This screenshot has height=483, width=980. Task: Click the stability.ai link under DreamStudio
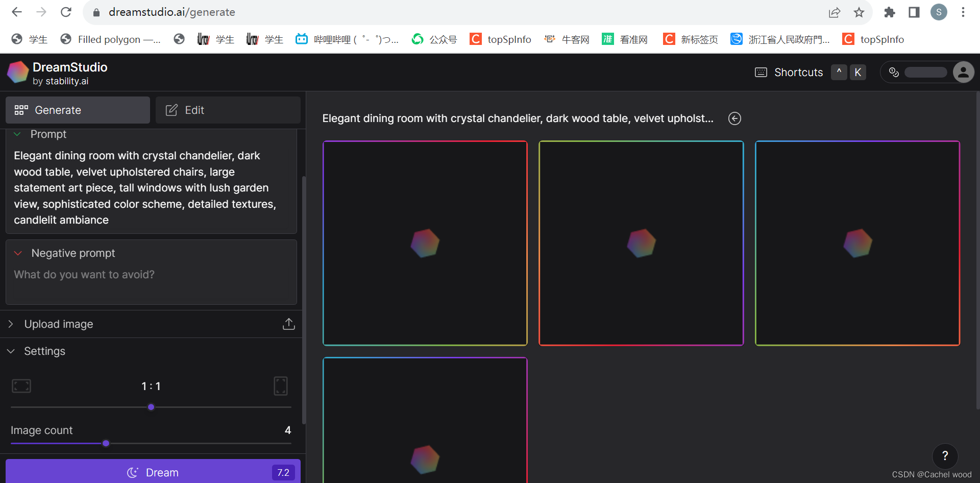67,81
